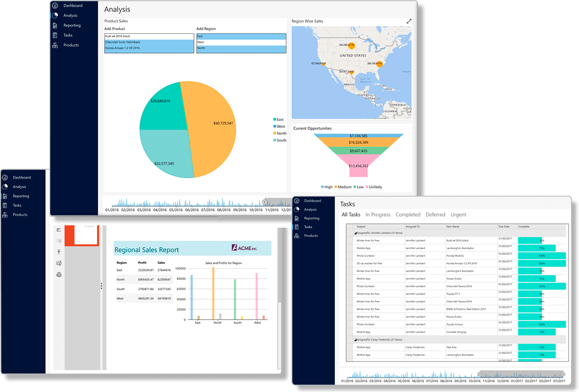Click the Analysis date range slider thumb

pyautogui.click(x=265, y=202)
